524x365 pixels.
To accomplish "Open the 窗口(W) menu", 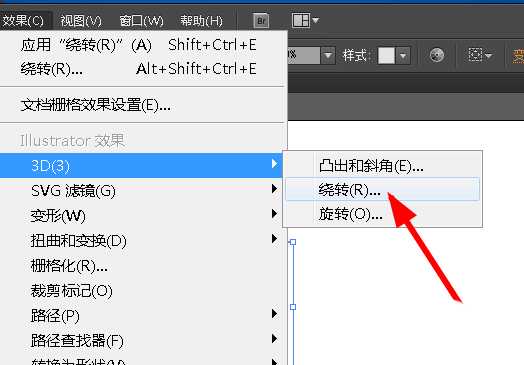I will point(141,21).
